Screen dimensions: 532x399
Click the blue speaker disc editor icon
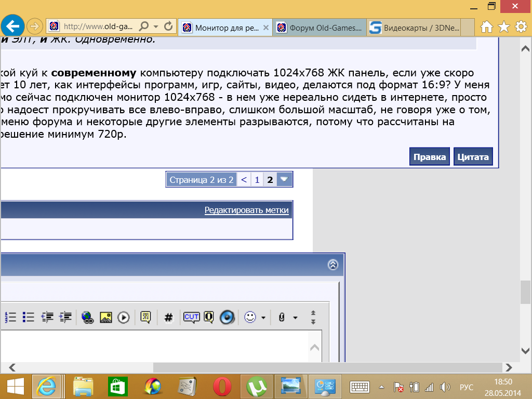coord(227,317)
